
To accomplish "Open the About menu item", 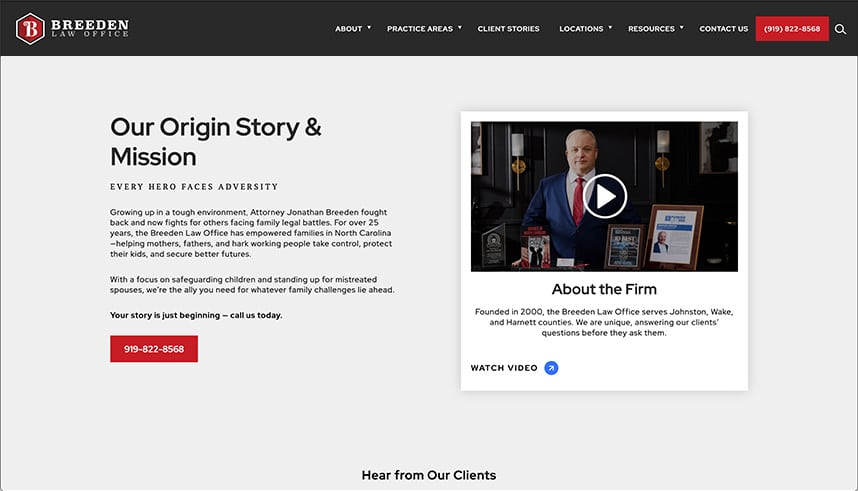I will 349,29.
